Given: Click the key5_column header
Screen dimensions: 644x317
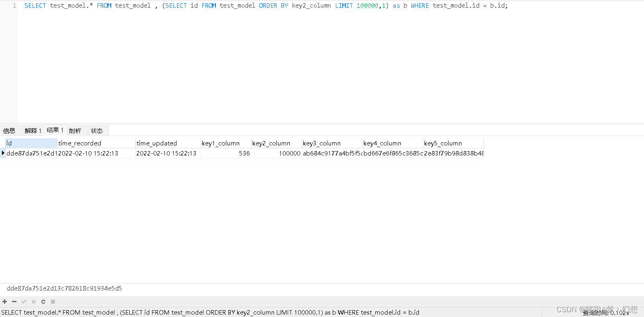Looking at the screenshot, I should [x=453, y=143].
